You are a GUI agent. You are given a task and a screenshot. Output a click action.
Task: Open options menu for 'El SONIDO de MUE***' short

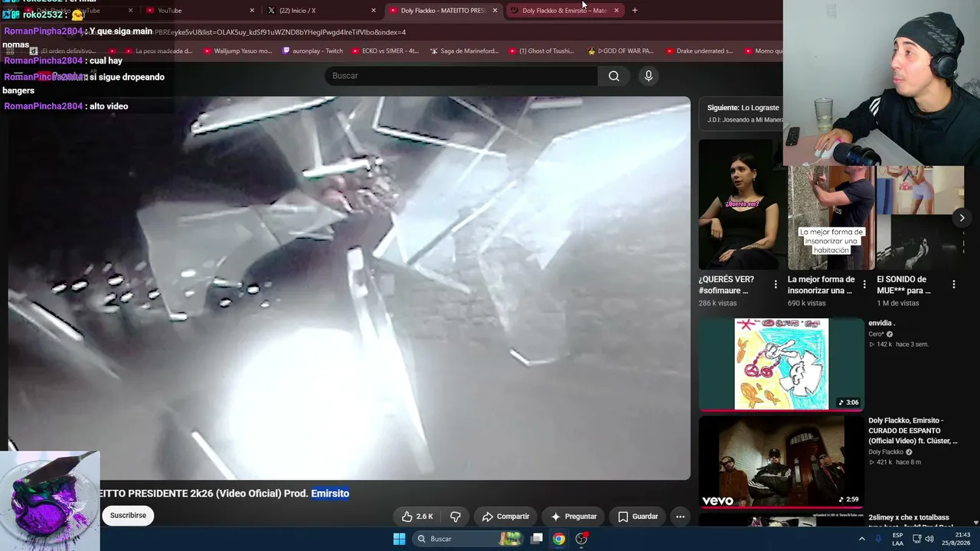954,284
